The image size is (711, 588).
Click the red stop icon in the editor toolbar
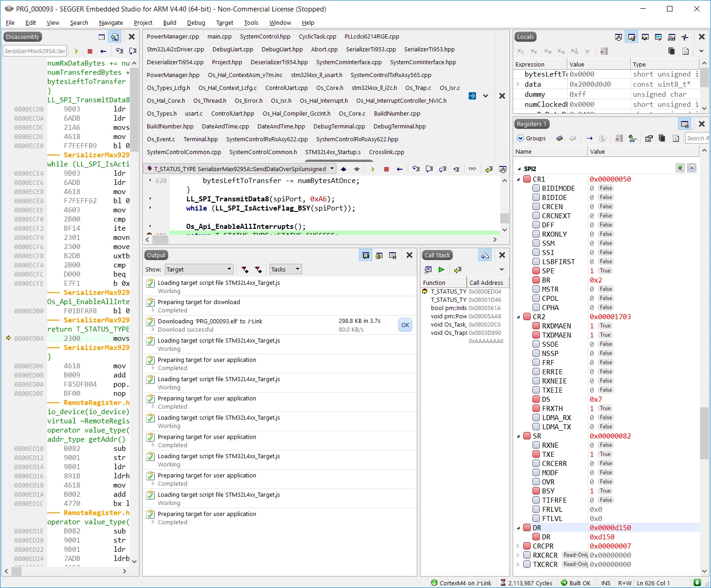click(x=386, y=169)
